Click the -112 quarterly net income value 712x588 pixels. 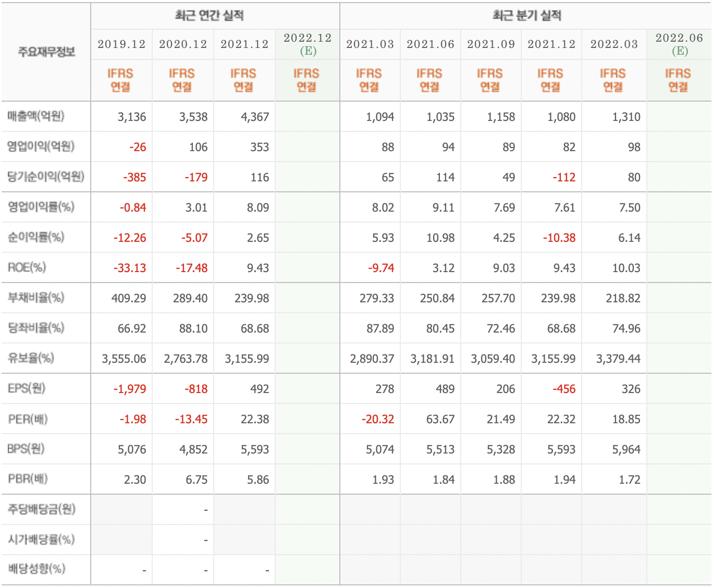(564, 177)
